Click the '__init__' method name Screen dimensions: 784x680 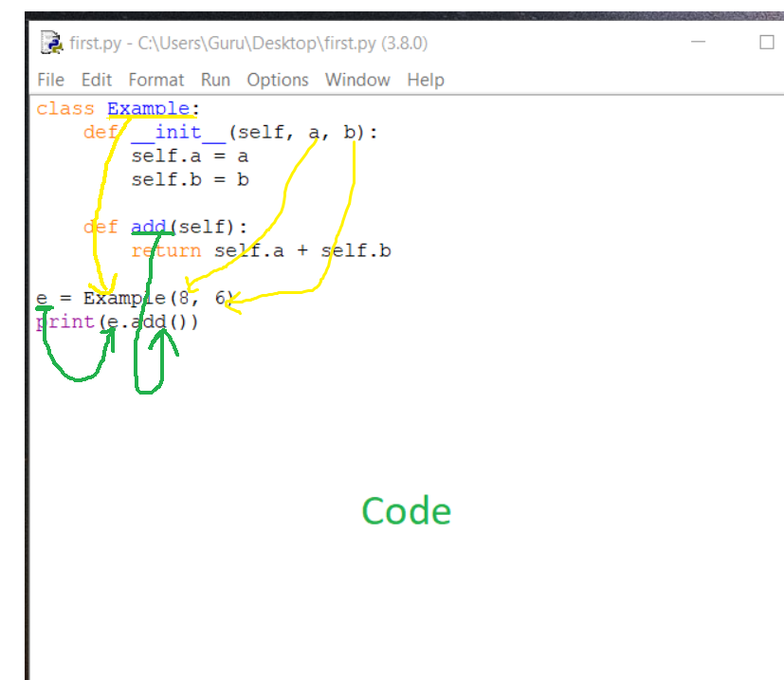tap(178, 133)
